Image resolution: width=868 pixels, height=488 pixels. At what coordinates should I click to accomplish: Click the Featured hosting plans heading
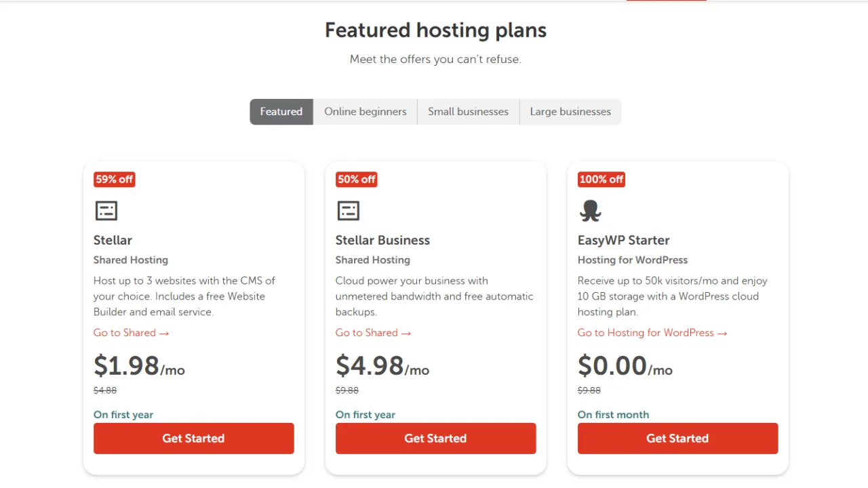[435, 30]
